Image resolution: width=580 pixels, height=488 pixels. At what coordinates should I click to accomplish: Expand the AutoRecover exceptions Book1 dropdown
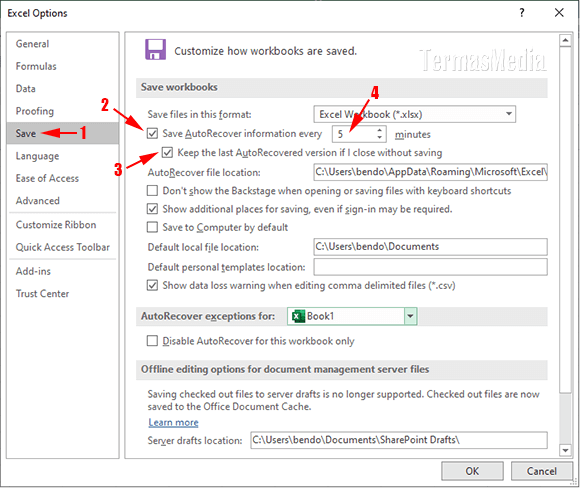coord(411,316)
